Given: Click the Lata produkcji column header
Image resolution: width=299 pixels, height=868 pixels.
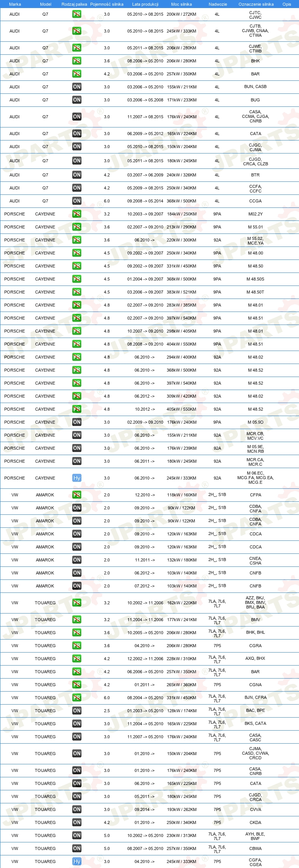Looking at the screenshot, I should pyautogui.click(x=145, y=4).
